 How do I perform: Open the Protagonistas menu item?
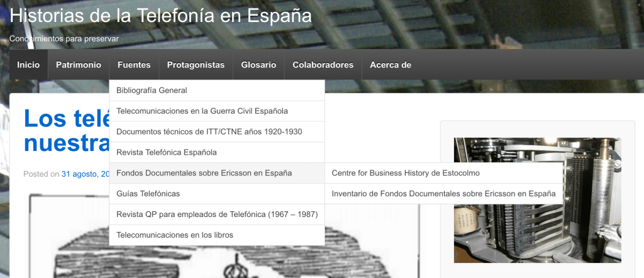[x=196, y=65]
